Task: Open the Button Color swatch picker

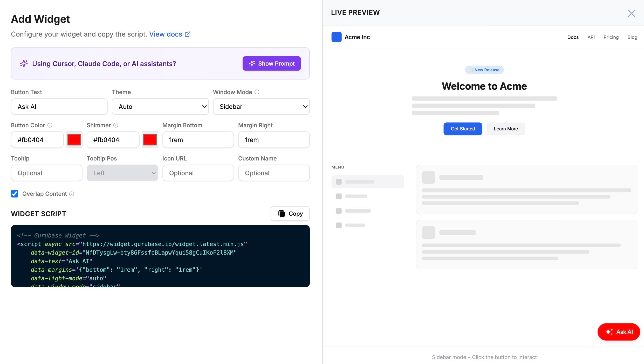Action: click(74, 140)
